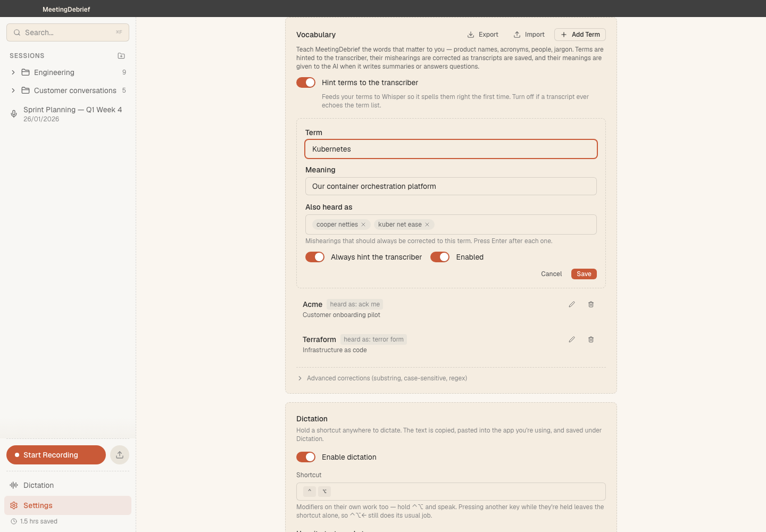Expand Advanced corrections section
This screenshot has height=532, width=766.
[382, 378]
